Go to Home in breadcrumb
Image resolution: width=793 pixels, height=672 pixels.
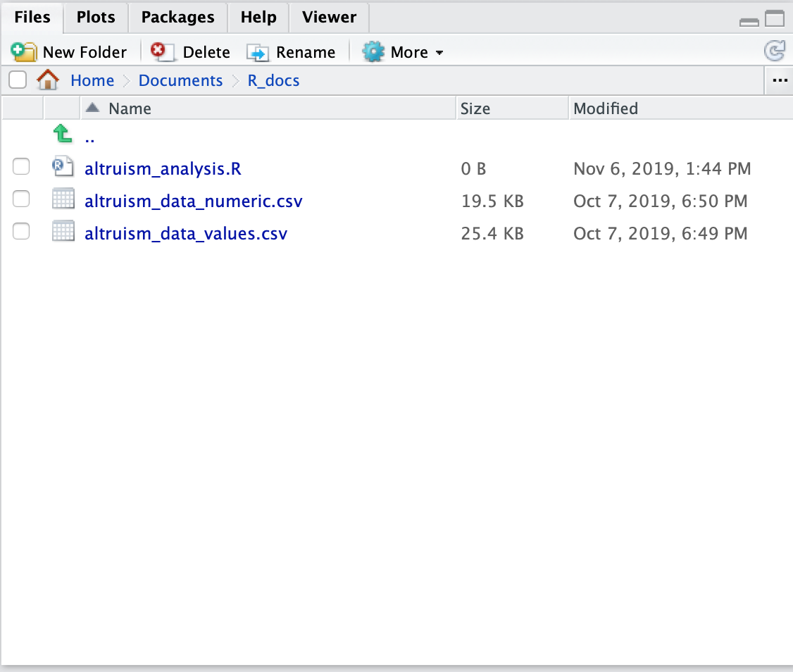click(x=92, y=80)
